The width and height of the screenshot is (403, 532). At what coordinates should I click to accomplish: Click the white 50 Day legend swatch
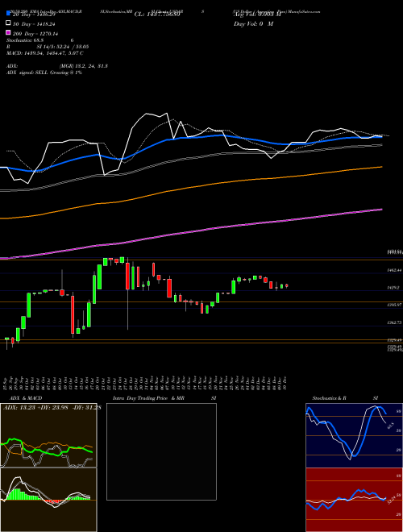[x=8, y=23]
